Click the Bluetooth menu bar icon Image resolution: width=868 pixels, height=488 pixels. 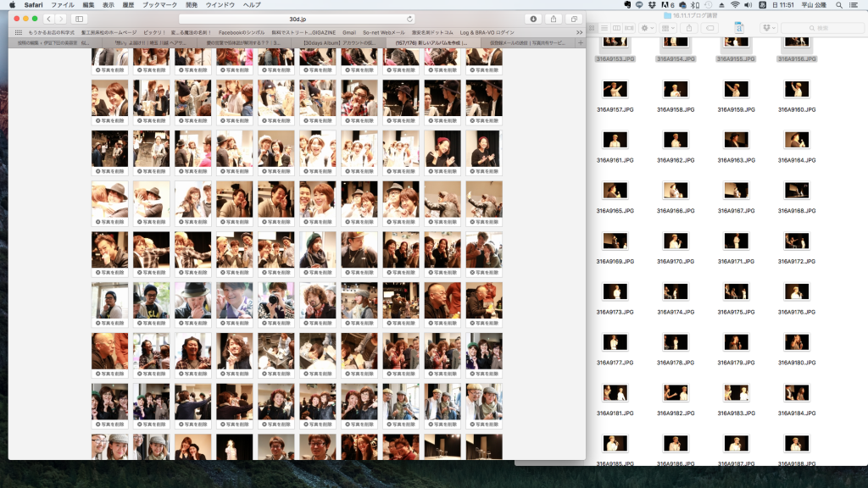tap(695, 5)
